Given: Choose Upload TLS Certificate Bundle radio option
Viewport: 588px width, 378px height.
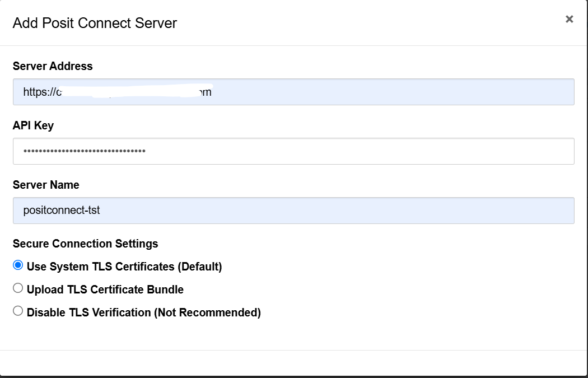Looking at the screenshot, I should click(x=17, y=288).
